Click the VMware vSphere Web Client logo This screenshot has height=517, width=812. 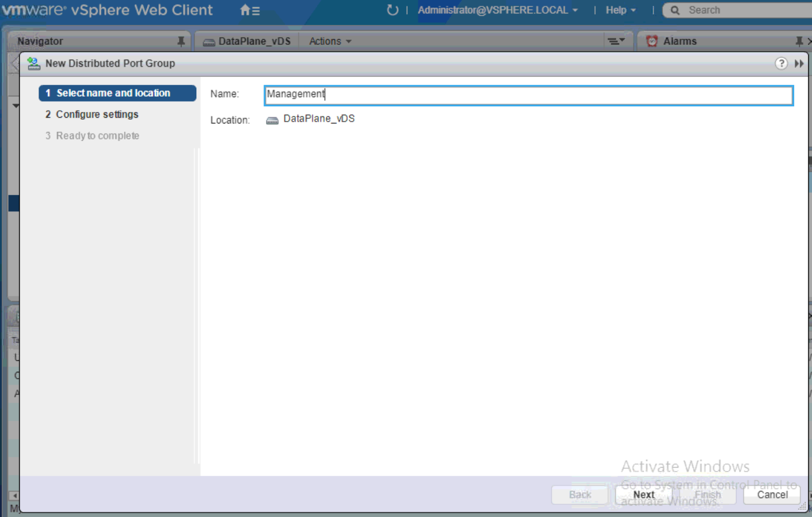click(x=107, y=10)
